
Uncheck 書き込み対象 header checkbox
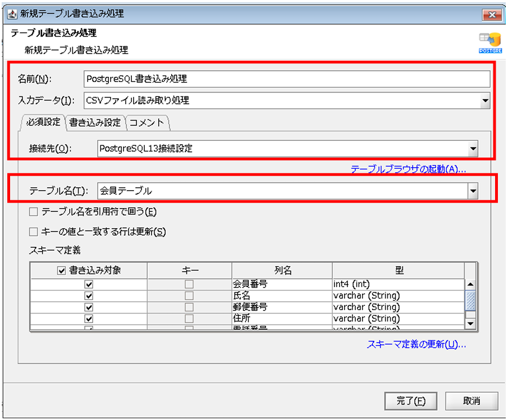(x=62, y=271)
